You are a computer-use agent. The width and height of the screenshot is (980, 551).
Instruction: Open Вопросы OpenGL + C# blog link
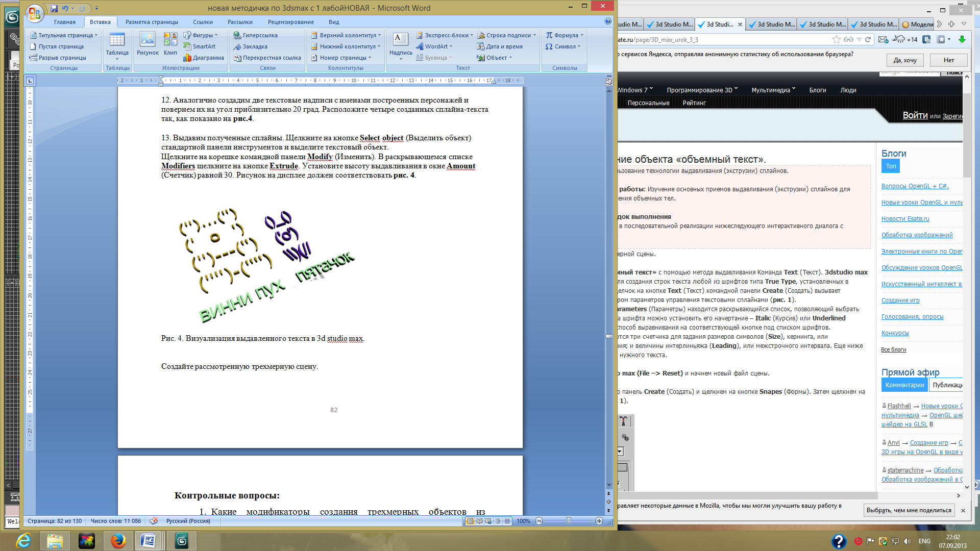(x=915, y=186)
